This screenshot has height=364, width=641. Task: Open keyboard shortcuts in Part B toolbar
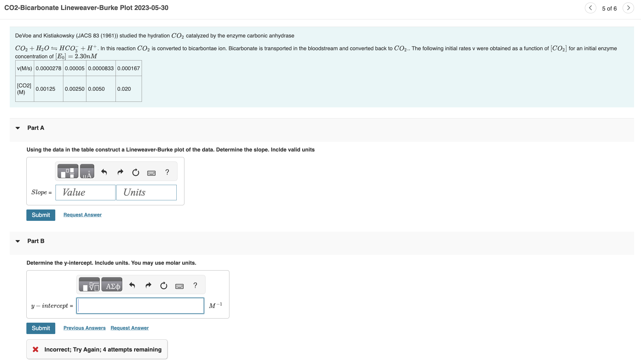point(179,286)
